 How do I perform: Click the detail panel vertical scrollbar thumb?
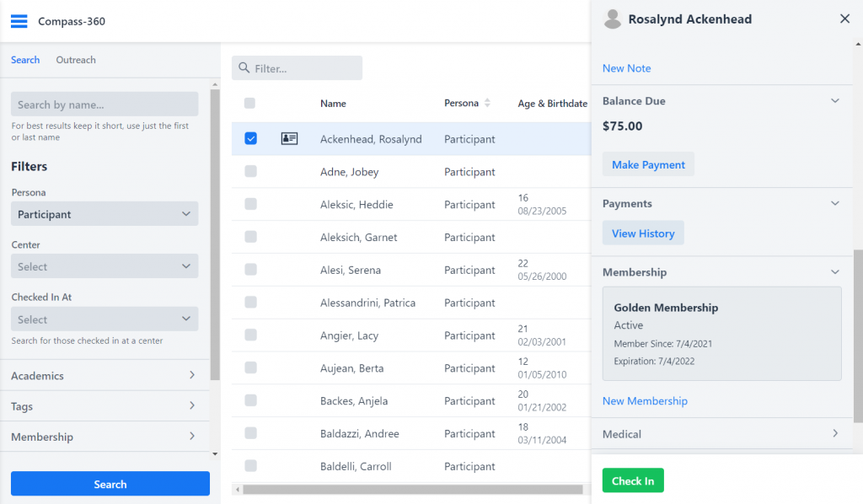tap(858, 336)
